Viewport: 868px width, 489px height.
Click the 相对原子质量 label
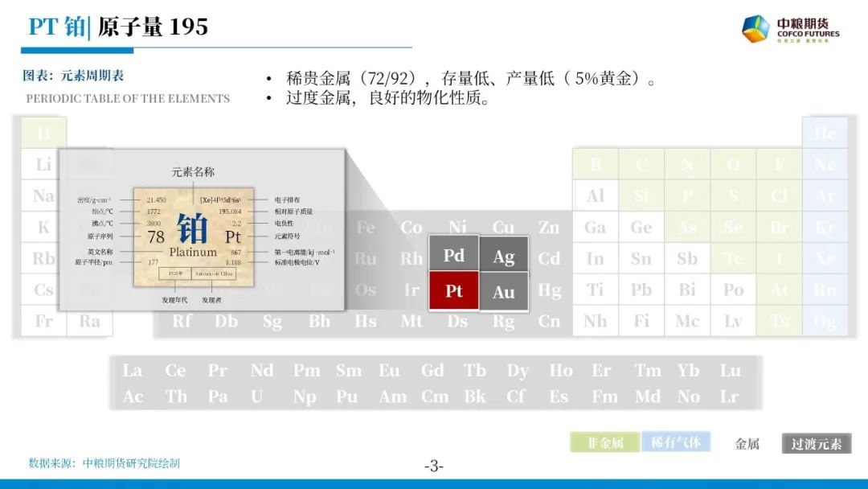pyautogui.click(x=293, y=212)
